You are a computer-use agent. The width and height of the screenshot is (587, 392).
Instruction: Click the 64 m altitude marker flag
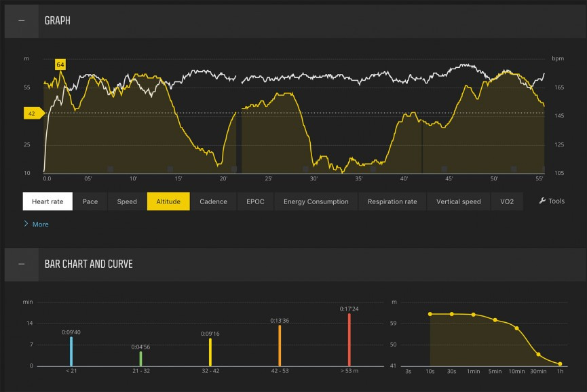(61, 65)
